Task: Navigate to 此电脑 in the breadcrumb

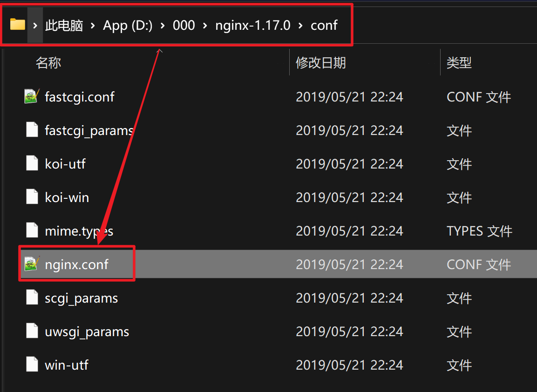Action: tap(64, 25)
